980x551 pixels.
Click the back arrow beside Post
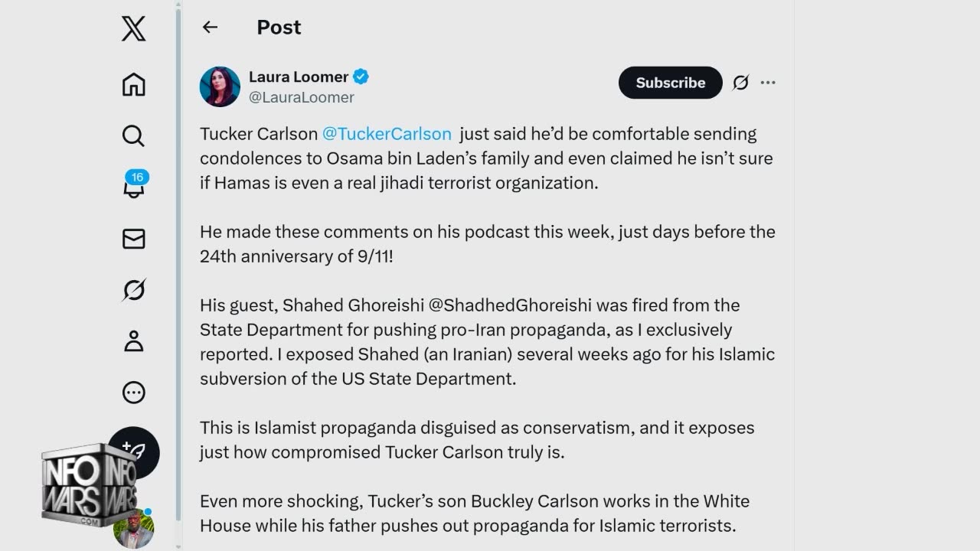(x=210, y=28)
